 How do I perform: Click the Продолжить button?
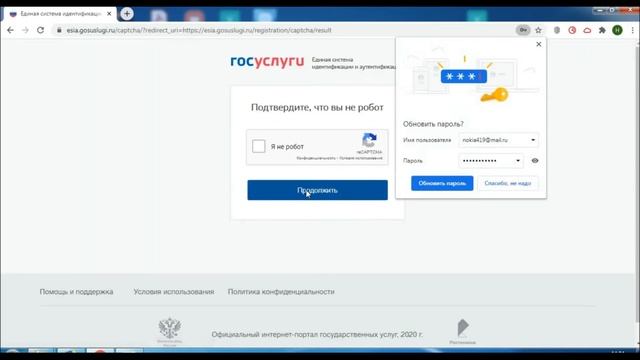point(318,190)
